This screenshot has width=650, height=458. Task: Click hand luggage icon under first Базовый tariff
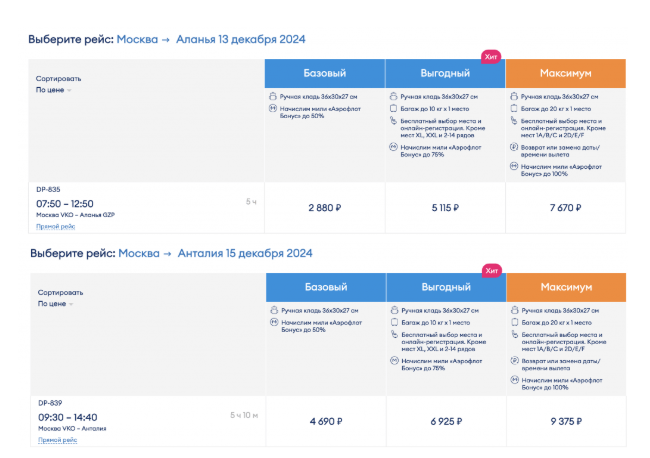272,96
